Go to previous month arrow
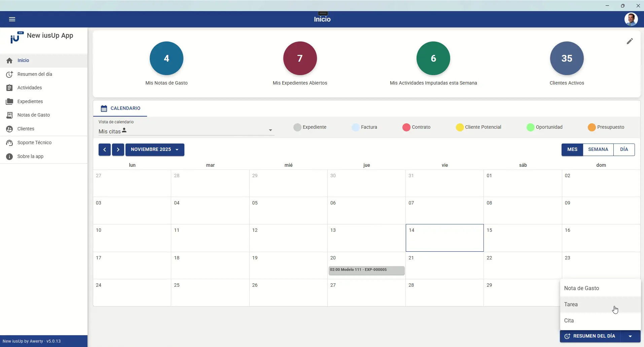 (105, 150)
